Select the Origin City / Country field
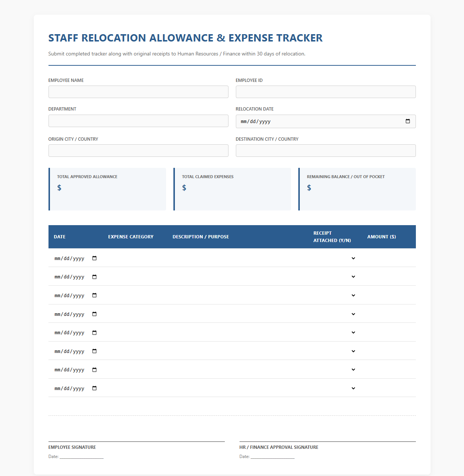 click(x=138, y=151)
